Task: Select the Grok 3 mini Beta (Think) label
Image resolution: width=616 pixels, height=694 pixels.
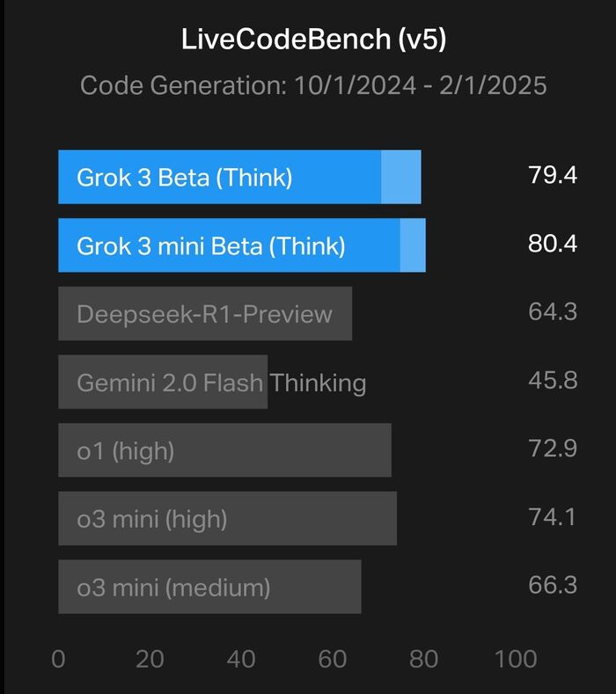Action: 210,245
